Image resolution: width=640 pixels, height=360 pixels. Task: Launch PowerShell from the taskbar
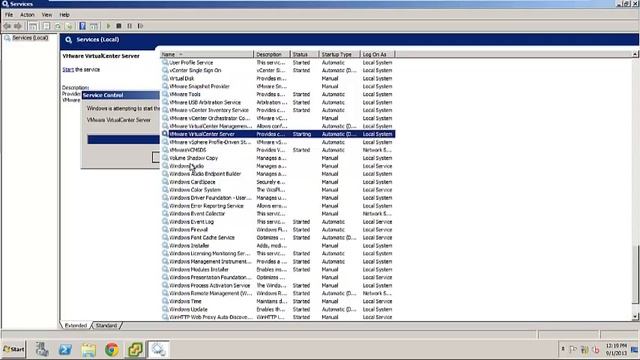click(65, 349)
